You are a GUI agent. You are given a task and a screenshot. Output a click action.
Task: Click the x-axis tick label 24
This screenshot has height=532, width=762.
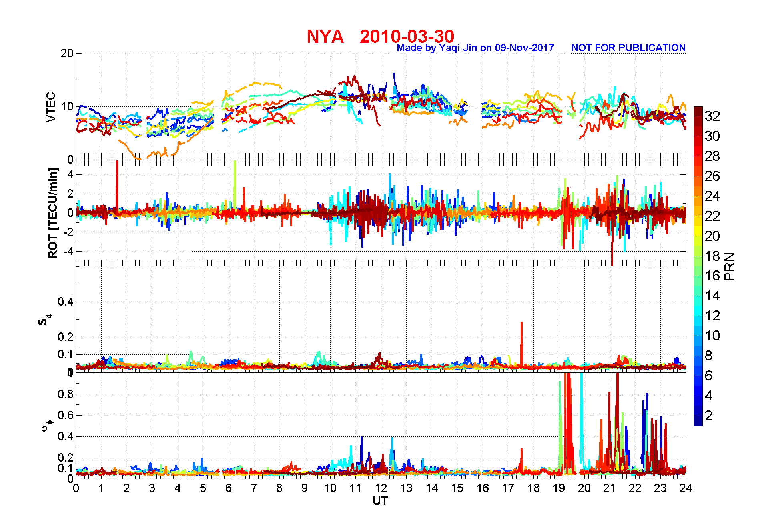click(686, 488)
